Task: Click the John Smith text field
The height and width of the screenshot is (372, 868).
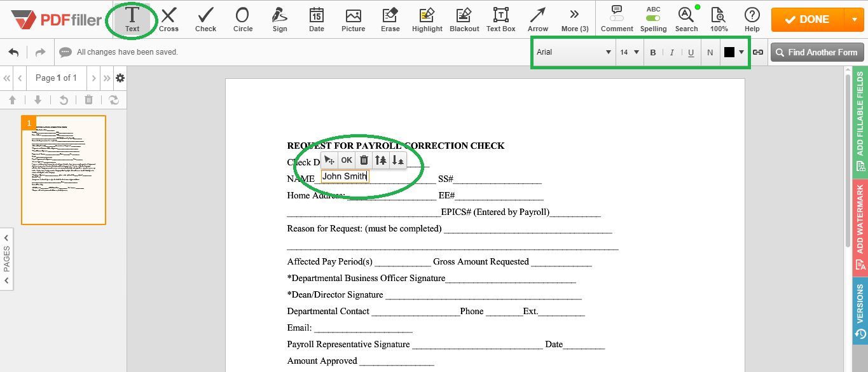Action: coord(345,176)
